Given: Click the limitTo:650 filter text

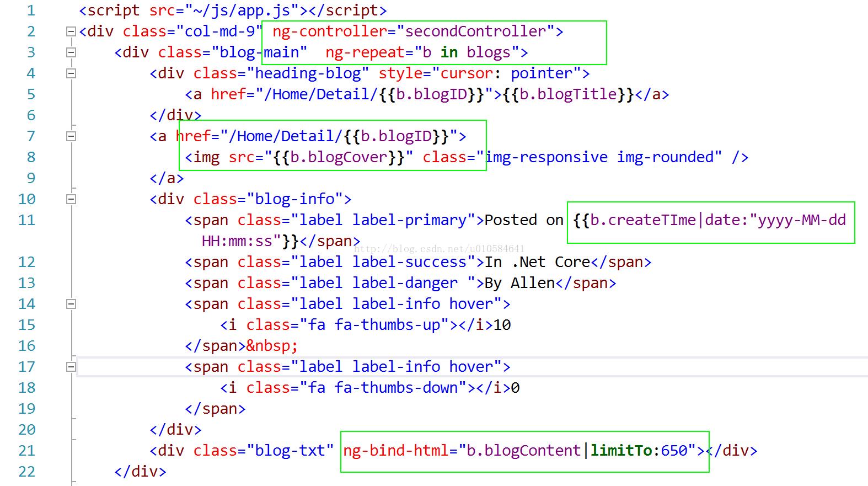Looking at the screenshot, I should tap(639, 451).
